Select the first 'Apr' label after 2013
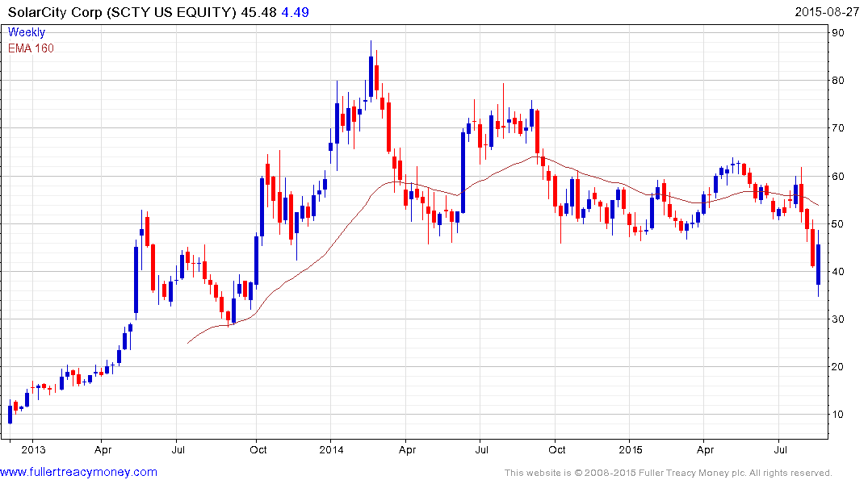The image size is (868, 484). tap(103, 450)
